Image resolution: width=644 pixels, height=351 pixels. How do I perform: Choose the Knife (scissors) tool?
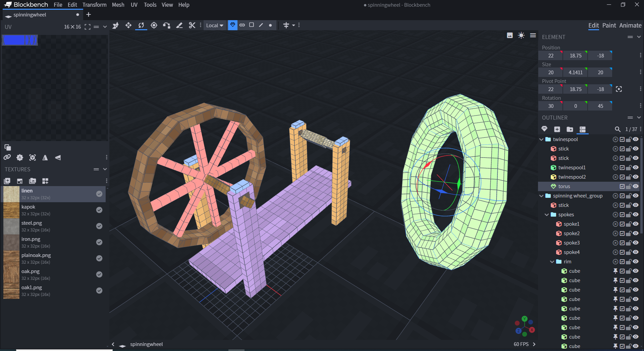coord(192,26)
